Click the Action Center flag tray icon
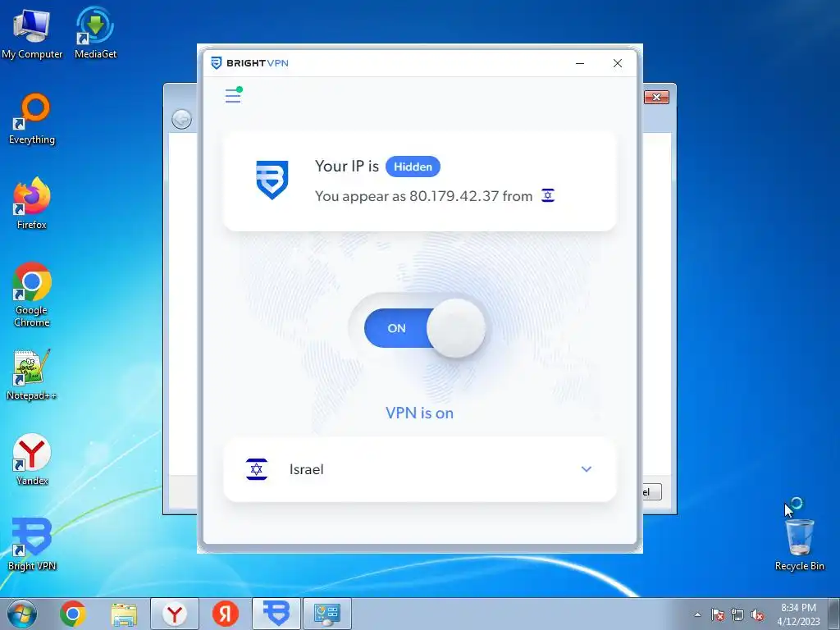This screenshot has height=630, width=840. pyautogui.click(x=717, y=614)
